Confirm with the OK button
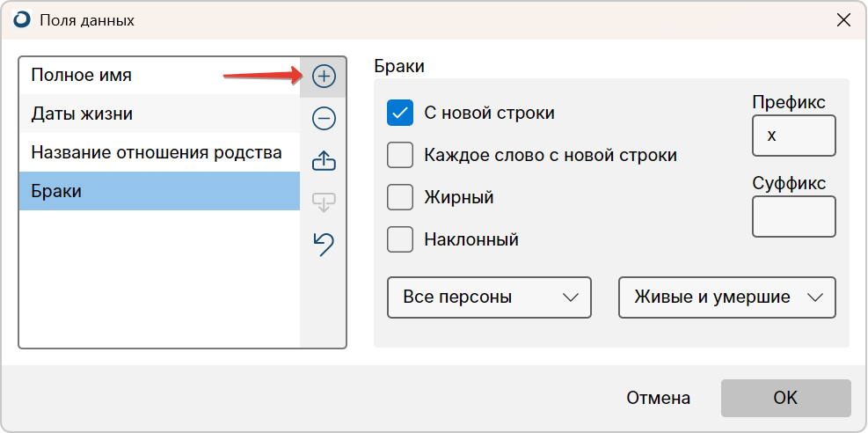The image size is (868, 433). (785, 398)
